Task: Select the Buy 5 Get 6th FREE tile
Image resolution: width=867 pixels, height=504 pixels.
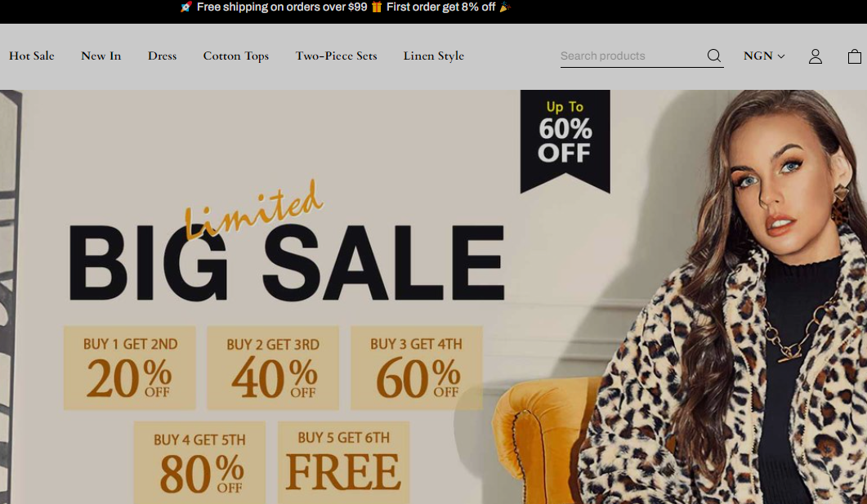Action: 343,463
